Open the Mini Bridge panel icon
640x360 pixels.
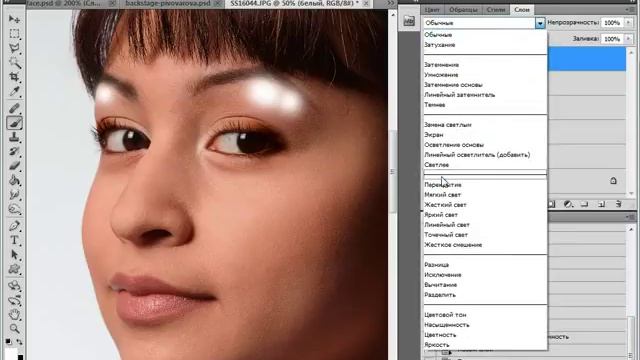409,22
